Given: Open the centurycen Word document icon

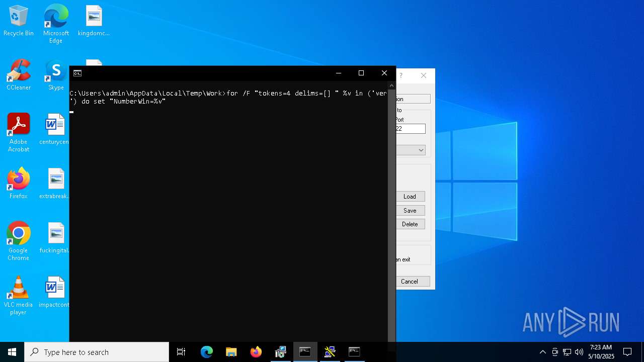Looking at the screenshot, I should (54, 130).
